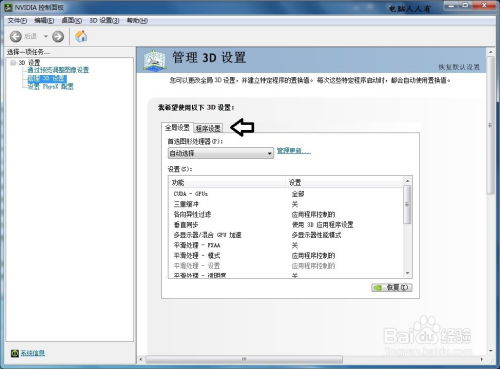500x369 pixels.
Task: Click the 恢复 button with NVIDIA logo
Action: coord(392,287)
